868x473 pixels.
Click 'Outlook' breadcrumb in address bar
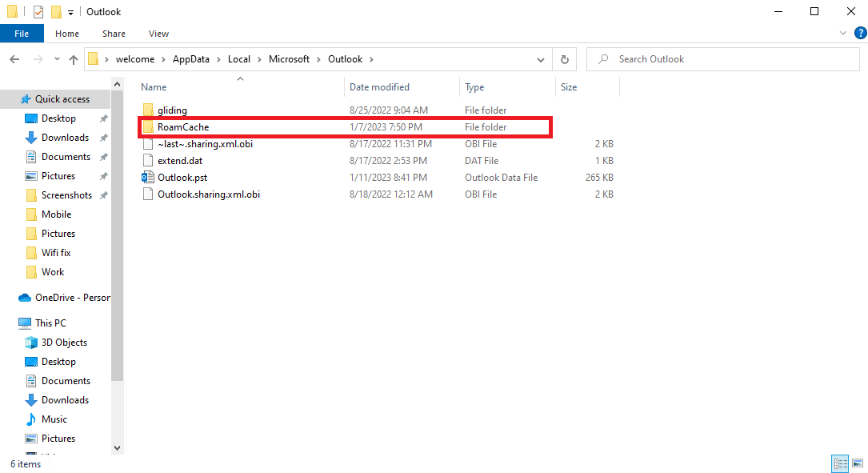point(346,59)
